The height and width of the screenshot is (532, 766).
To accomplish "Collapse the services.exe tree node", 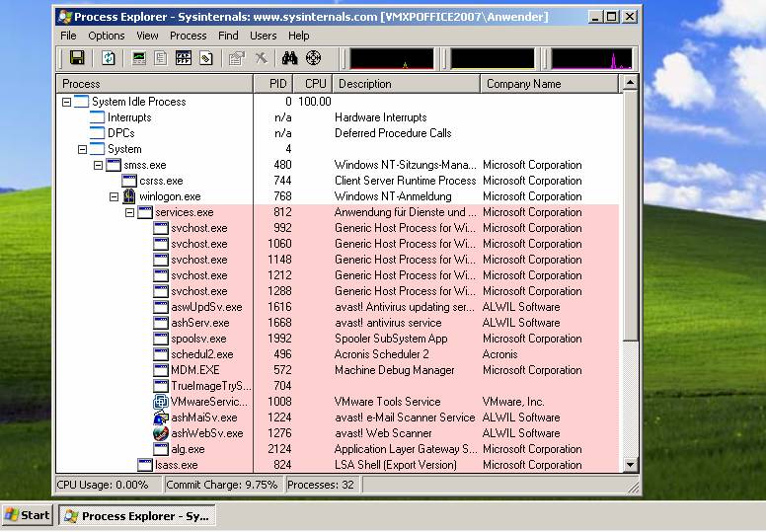I will 129,212.
